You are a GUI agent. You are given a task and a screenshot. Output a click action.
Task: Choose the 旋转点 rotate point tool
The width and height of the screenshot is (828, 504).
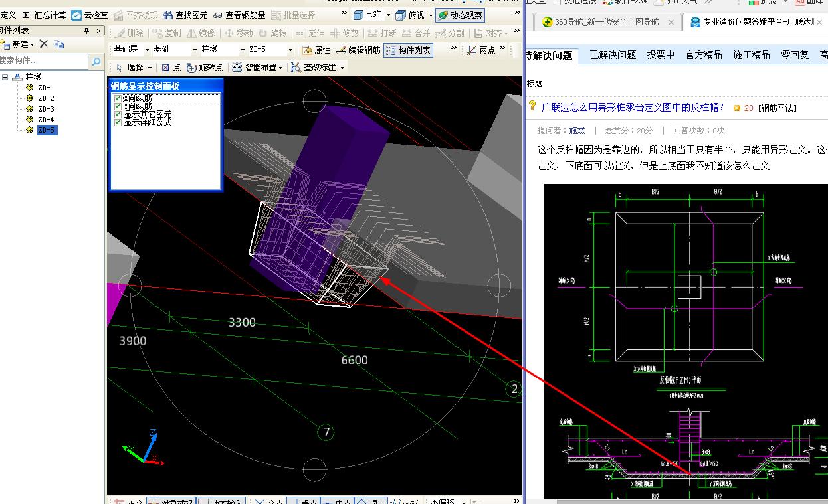click(205, 68)
